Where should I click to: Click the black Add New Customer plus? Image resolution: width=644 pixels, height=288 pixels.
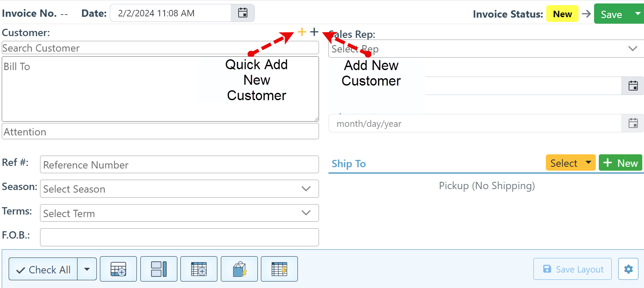pyautogui.click(x=314, y=32)
